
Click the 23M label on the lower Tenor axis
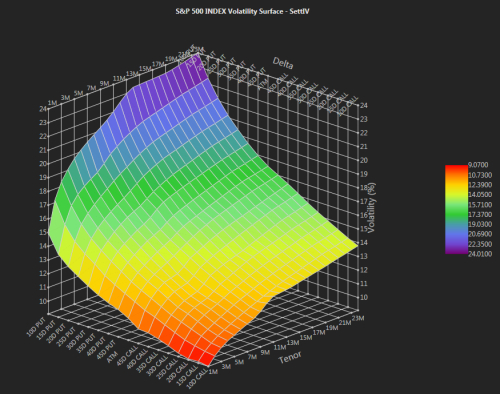coord(358,318)
